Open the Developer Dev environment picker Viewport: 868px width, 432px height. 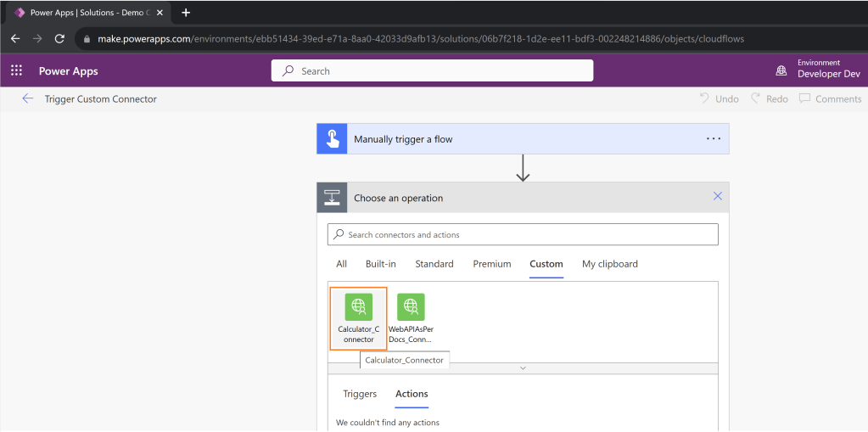pos(828,71)
